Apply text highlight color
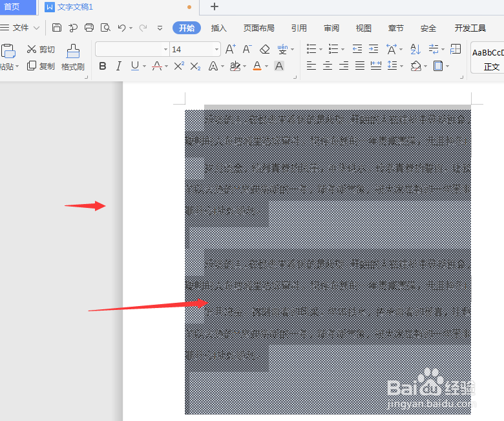504x421 pixels. click(x=235, y=66)
